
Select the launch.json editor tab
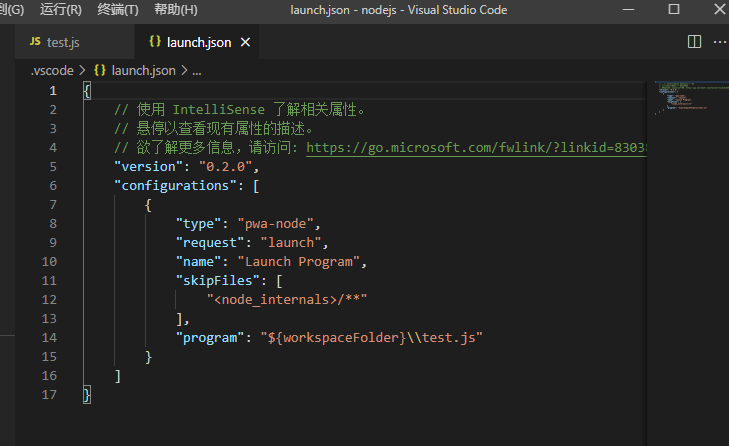click(197, 42)
